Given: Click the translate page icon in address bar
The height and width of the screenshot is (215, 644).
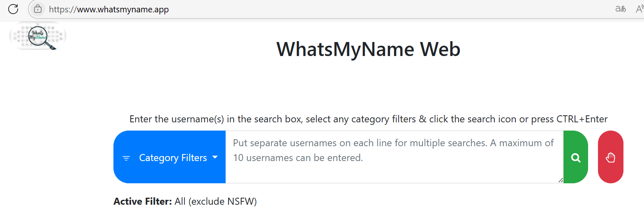Looking at the screenshot, I should point(620,9).
